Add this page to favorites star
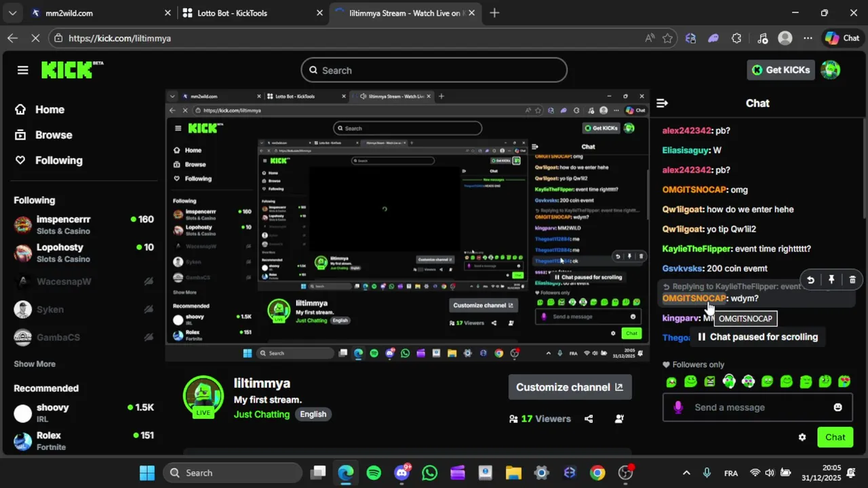This screenshot has width=868, height=488. click(x=667, y=38)
